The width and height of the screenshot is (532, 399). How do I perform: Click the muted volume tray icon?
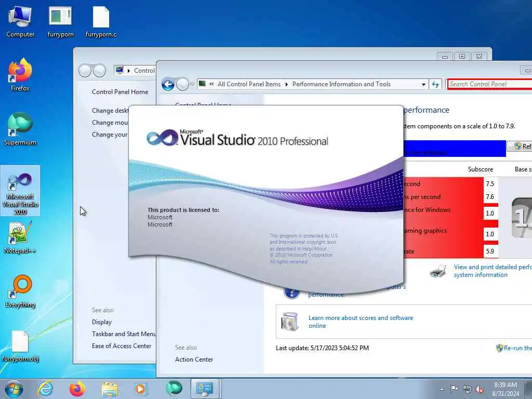point(480,389)
